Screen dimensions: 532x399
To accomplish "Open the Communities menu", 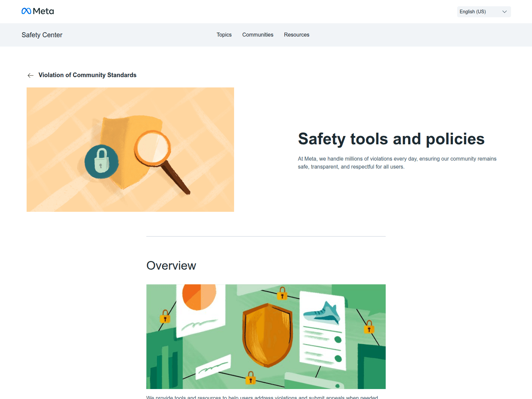I will [x=258, y=35].
